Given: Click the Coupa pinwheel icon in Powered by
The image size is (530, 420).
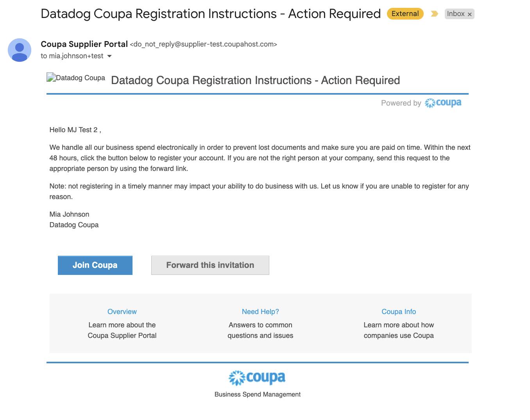Looking at the screenshot, I should [430, 103].
